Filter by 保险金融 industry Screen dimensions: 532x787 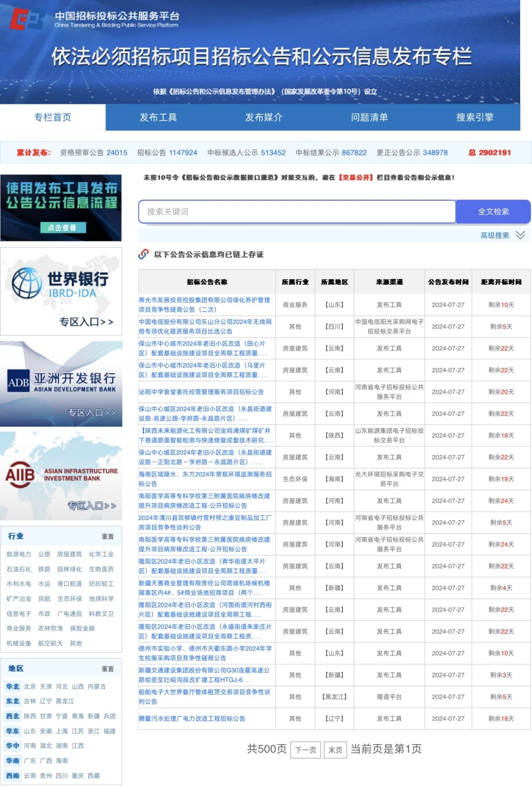pos(82,628)
